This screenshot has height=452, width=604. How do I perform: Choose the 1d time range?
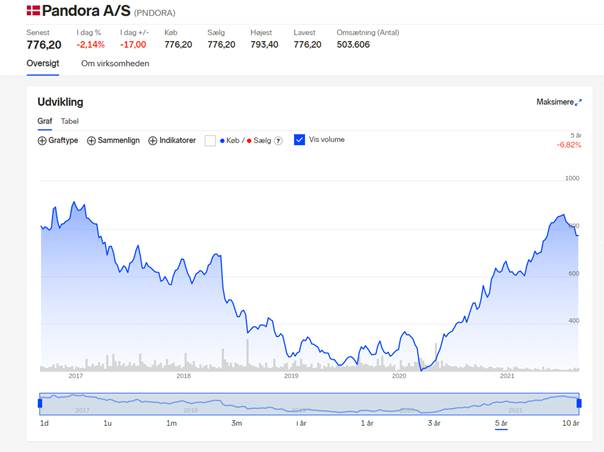44,423
